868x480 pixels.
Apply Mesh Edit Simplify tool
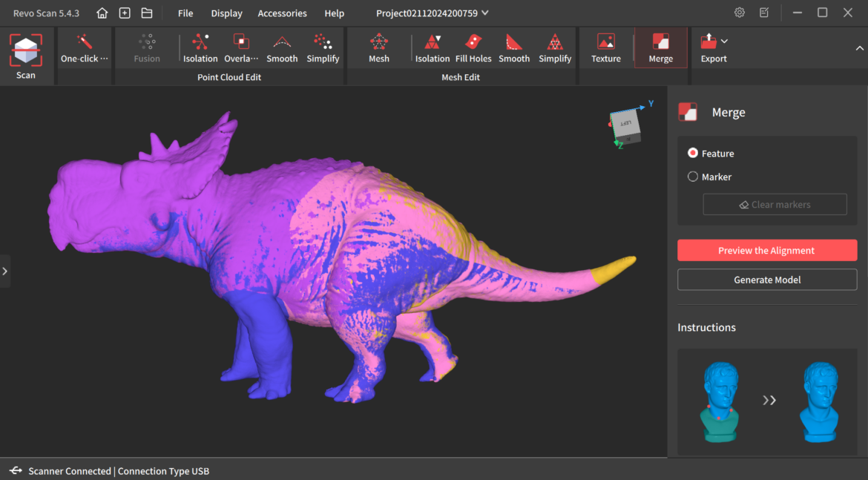click(555, 48)
